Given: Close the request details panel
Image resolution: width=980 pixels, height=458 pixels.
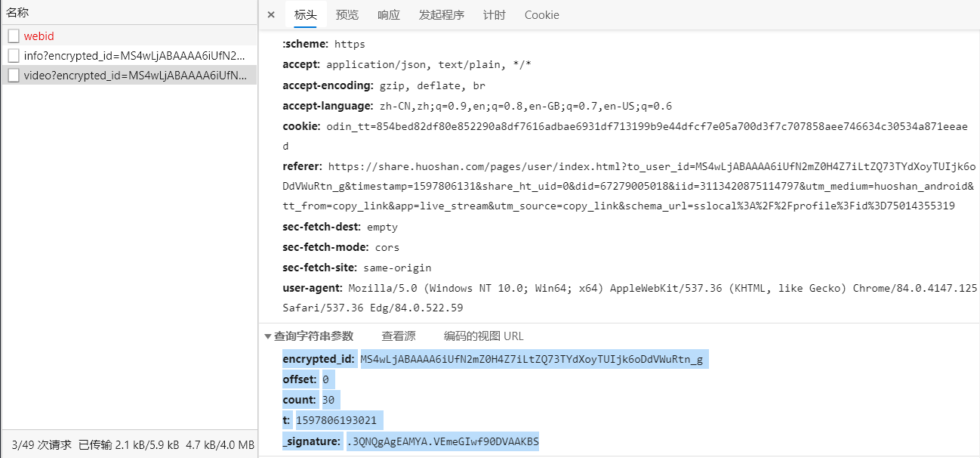Looking at the screenshot, I should (x=271, y=15).
